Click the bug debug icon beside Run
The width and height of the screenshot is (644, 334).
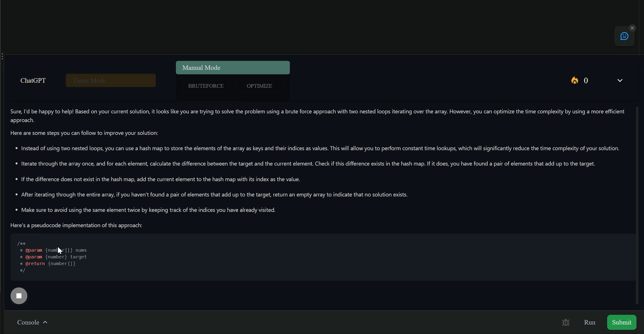tap(566, 322)
